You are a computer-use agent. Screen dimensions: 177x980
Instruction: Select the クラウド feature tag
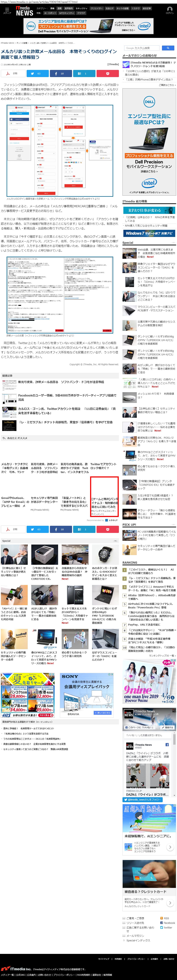coord(81,13)
